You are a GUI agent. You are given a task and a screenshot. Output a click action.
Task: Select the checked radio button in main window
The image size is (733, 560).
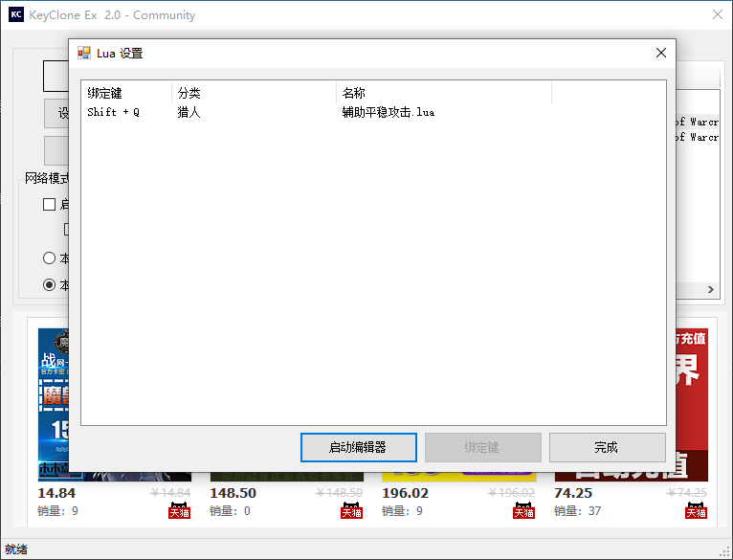pos(49,284)
